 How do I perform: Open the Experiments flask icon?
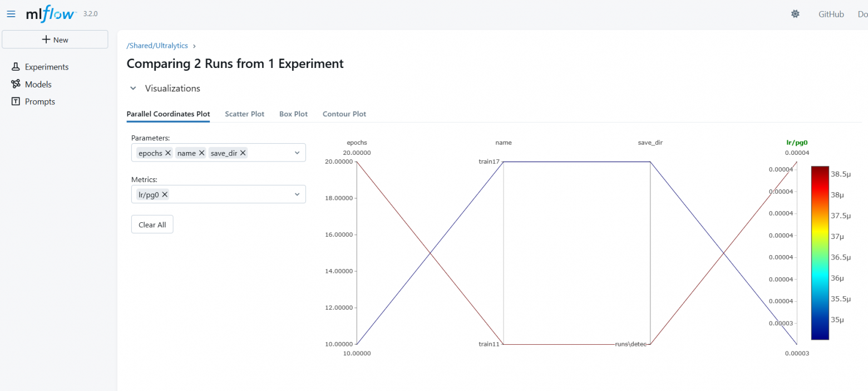click(16, 67)
